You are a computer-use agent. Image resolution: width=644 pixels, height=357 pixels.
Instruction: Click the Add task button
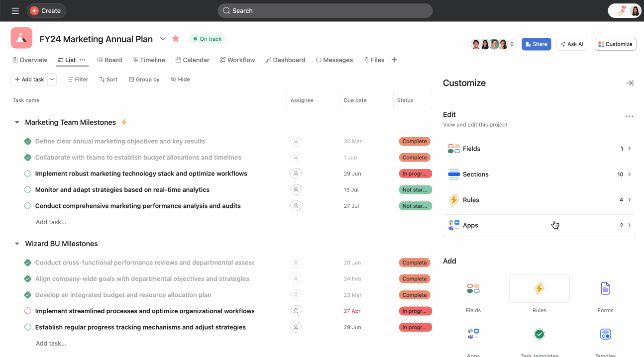click(29, 80)
